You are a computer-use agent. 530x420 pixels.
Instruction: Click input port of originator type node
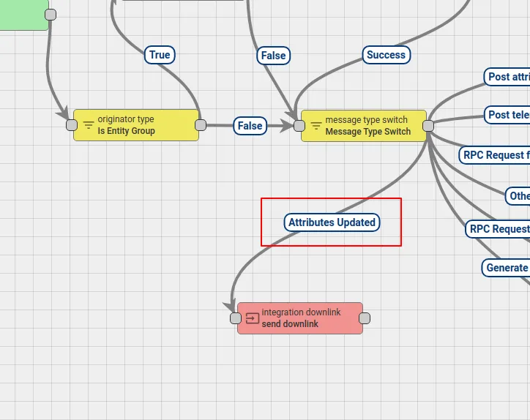tap(72, 125)
